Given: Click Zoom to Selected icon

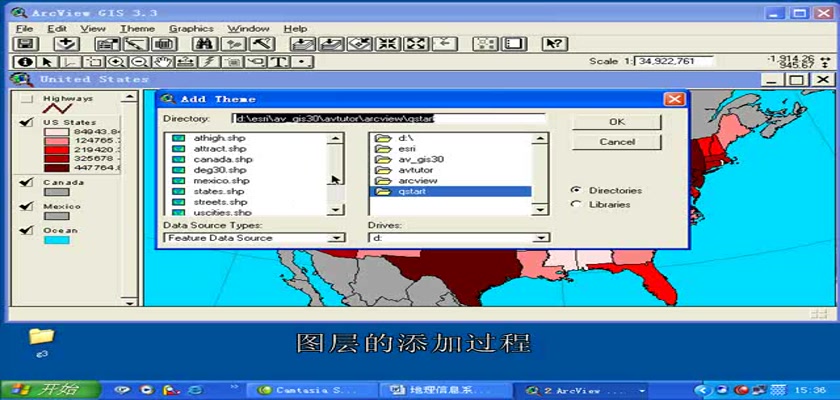Looking at the screenshot, I should 360,44.
